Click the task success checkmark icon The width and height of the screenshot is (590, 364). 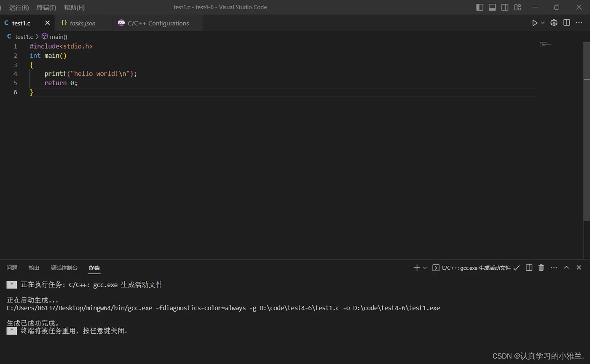(x=516, y=268)
